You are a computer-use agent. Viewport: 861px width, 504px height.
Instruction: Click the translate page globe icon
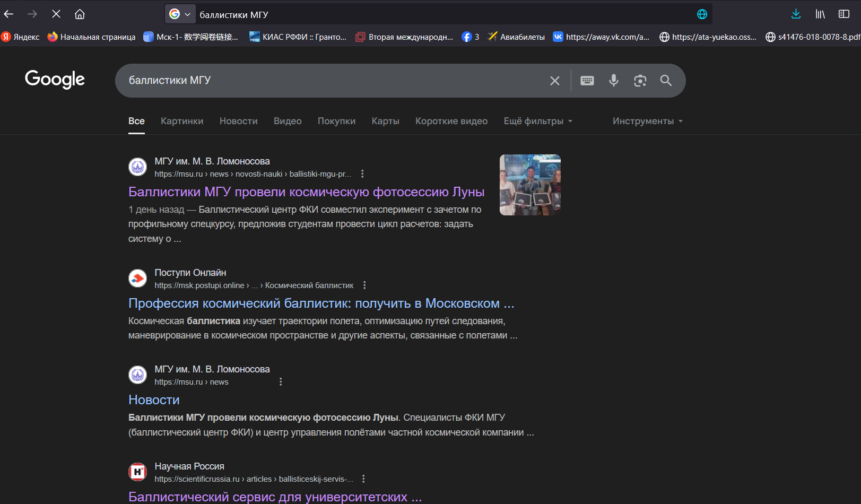coord(702,14)
